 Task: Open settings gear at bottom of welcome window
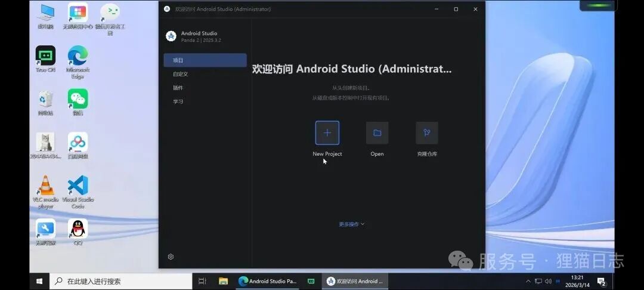click(x=171, y=257)
